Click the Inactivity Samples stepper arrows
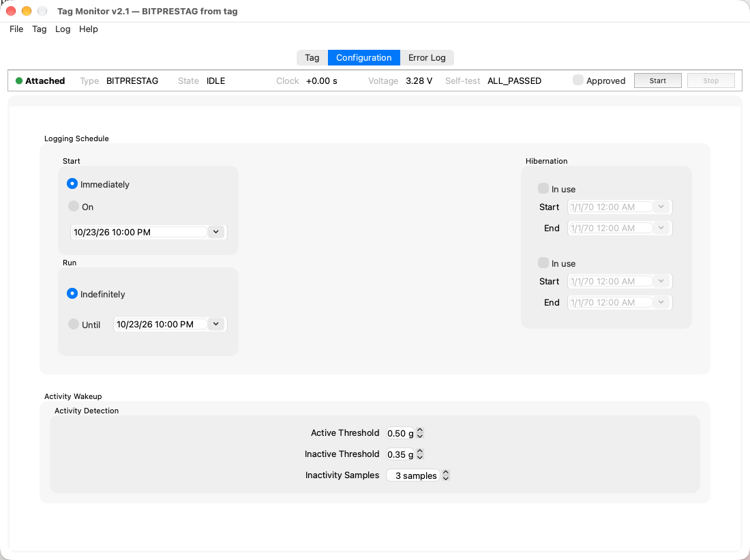This screenshot has width=750, height=560. [x=446, y=475]
